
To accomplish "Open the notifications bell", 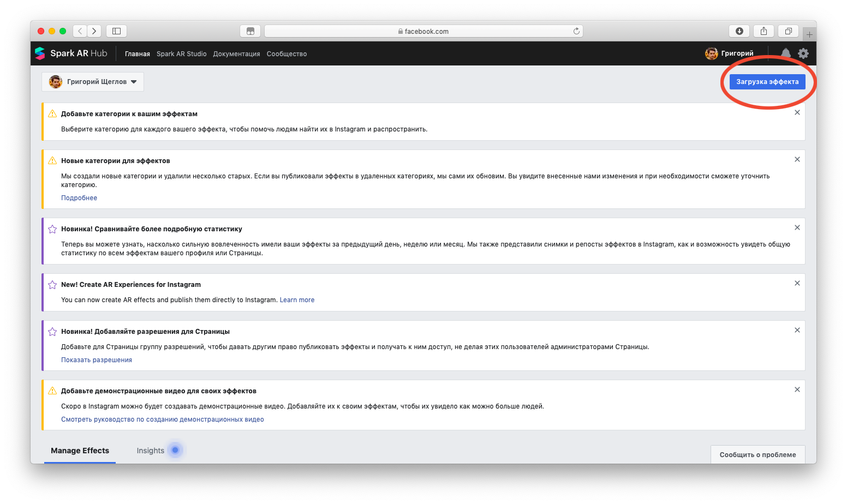I will pos(786,53).
